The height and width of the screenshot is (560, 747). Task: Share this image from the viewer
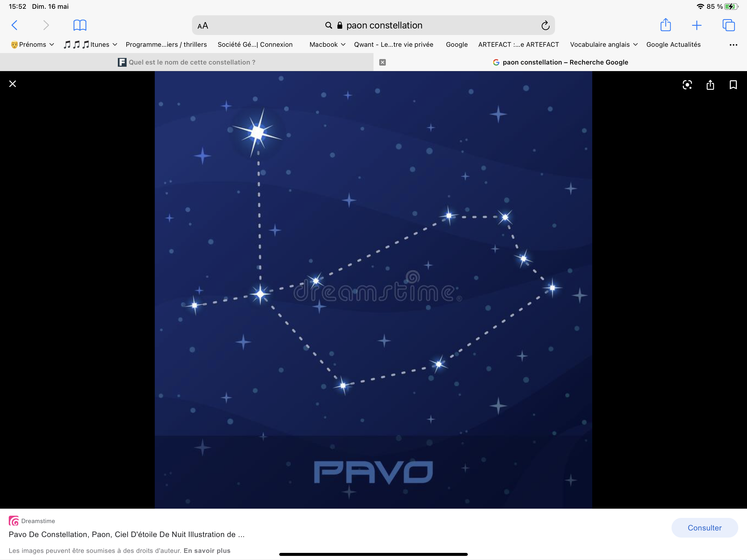coord(710,85)
